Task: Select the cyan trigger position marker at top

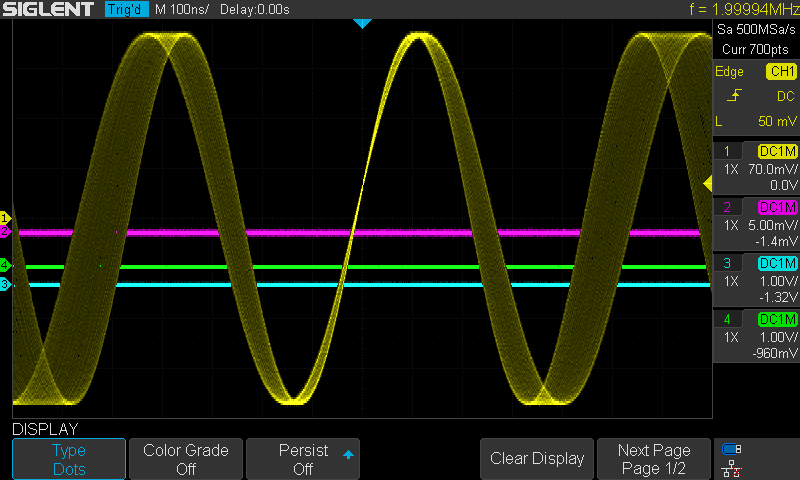Action: [362, 23]
